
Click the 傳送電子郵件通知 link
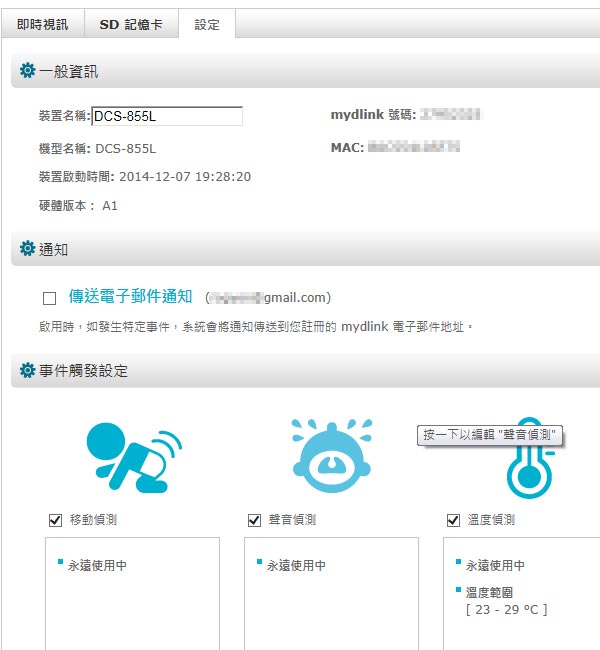tap(130, 297)
